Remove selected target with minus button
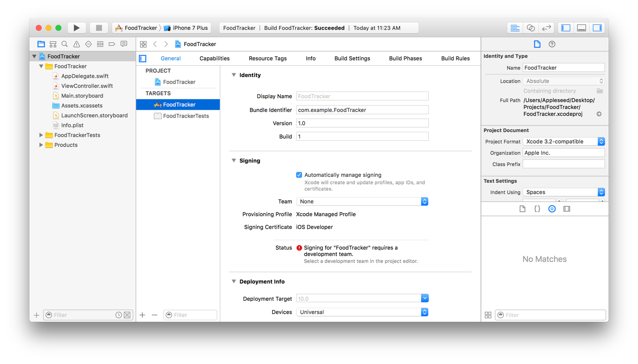638x364 pixels. coord(155,315)
